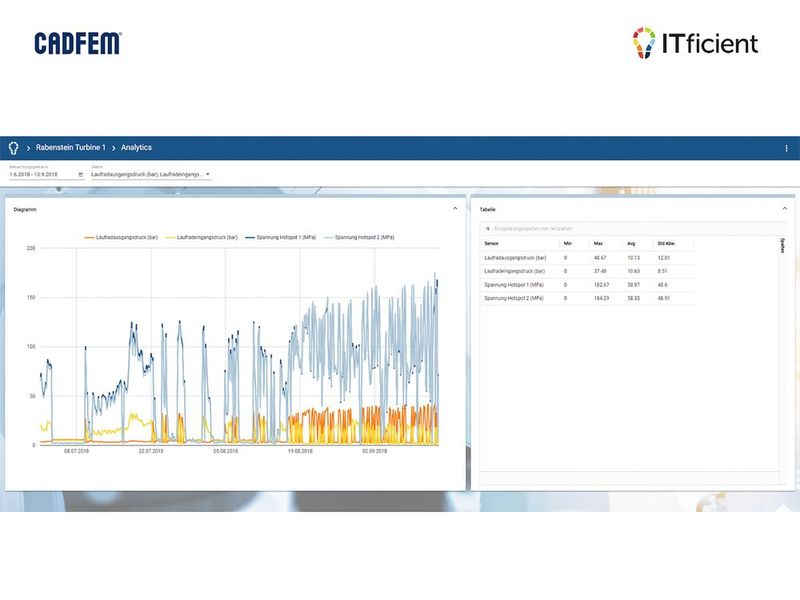Open the calendar icon for the date range

pyautogui.click(x=81, y=174)
